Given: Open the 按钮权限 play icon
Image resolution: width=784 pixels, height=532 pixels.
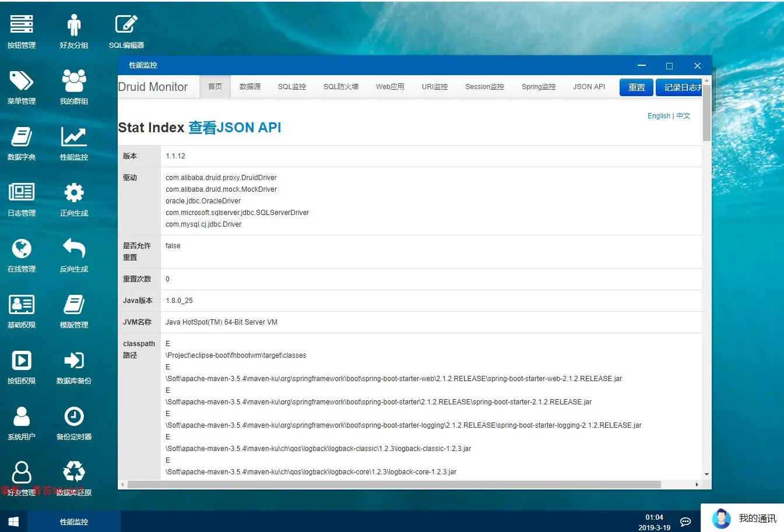Looking at the screenshot, I should (x=22, y=367).
